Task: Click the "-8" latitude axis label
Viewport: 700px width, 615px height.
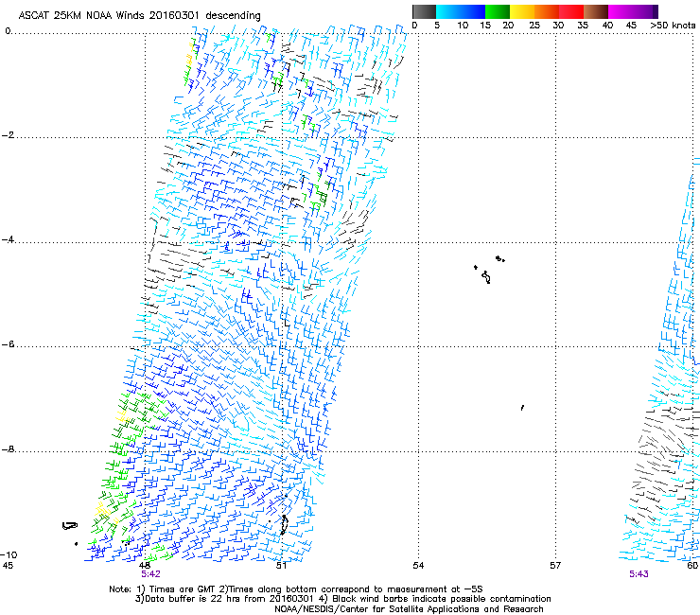Action: click(x=8, y=449)
